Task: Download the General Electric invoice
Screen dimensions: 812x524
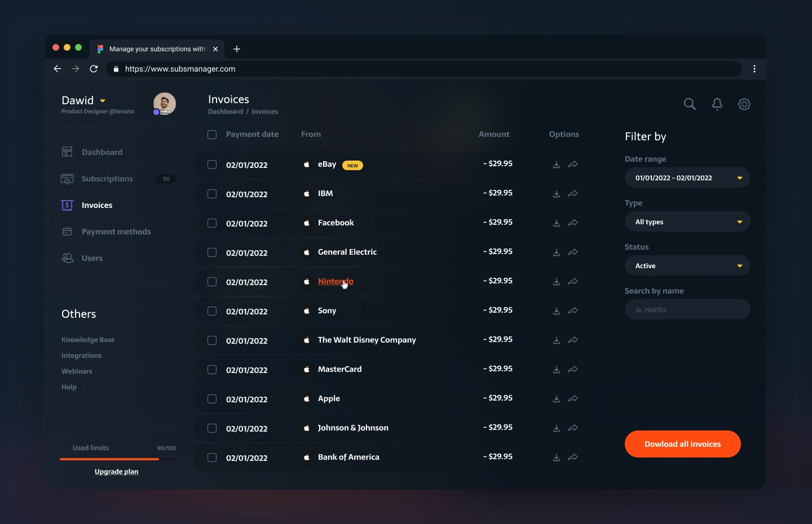Action: click(556, 252)
